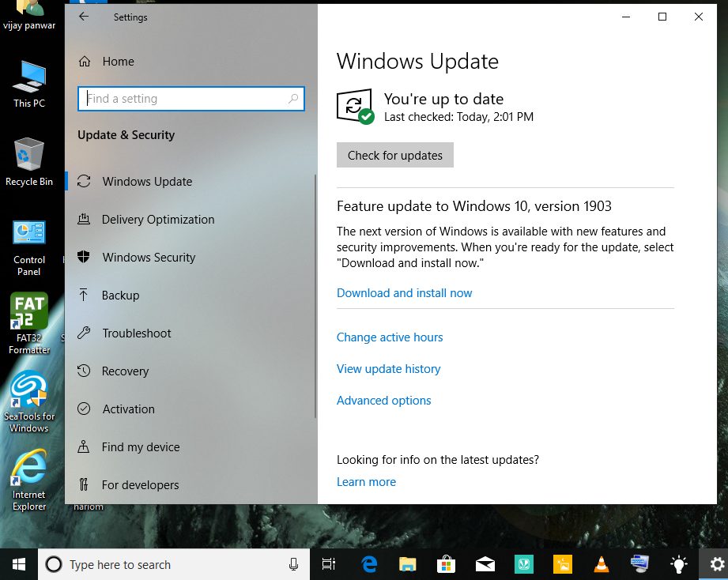The image size is (728, 580).
Task: Click the Home house icon
Action: tap(85, 62)
